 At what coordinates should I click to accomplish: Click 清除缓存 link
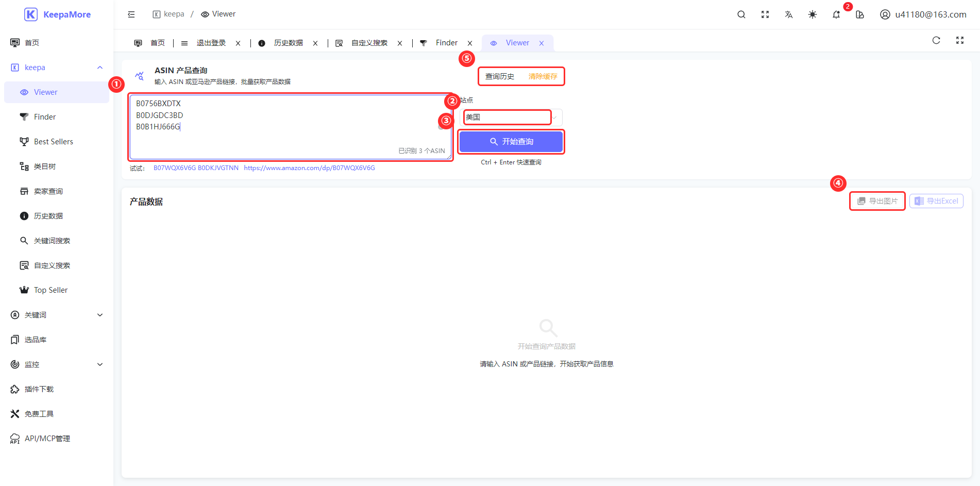tap(543, 76)
